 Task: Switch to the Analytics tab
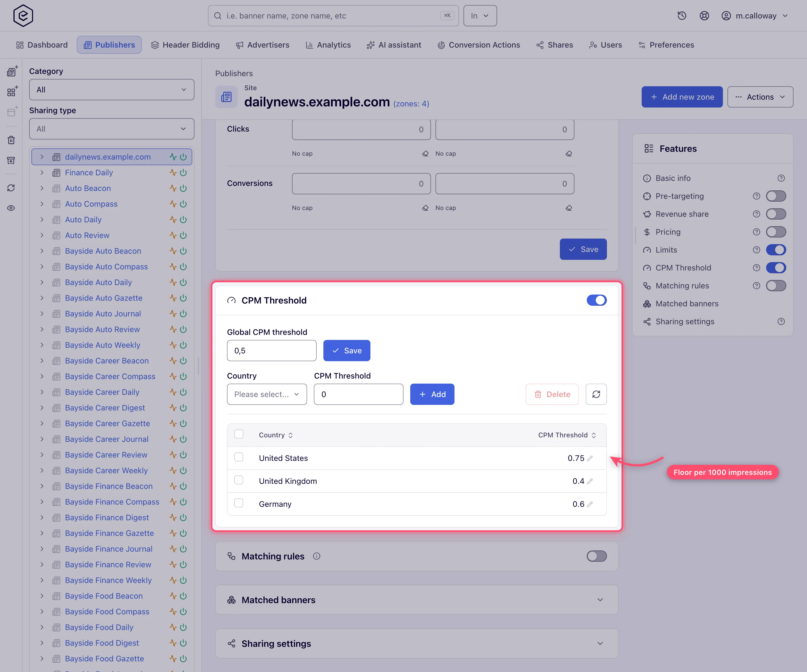(328, 45)
